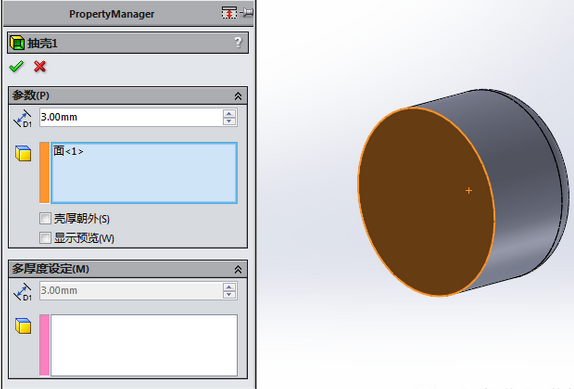Click the PropertyManager split panel icon
This screenshot has height=389, width=574.
[229, 12]
